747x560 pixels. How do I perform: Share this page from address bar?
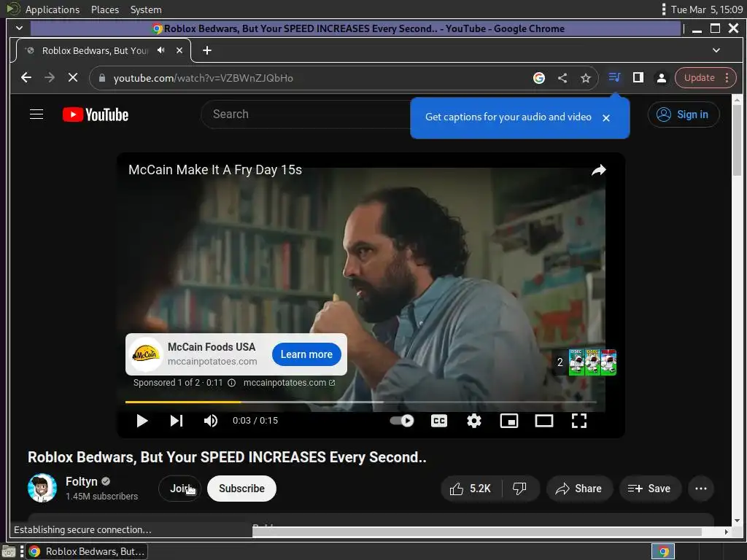tap(562, 78)
